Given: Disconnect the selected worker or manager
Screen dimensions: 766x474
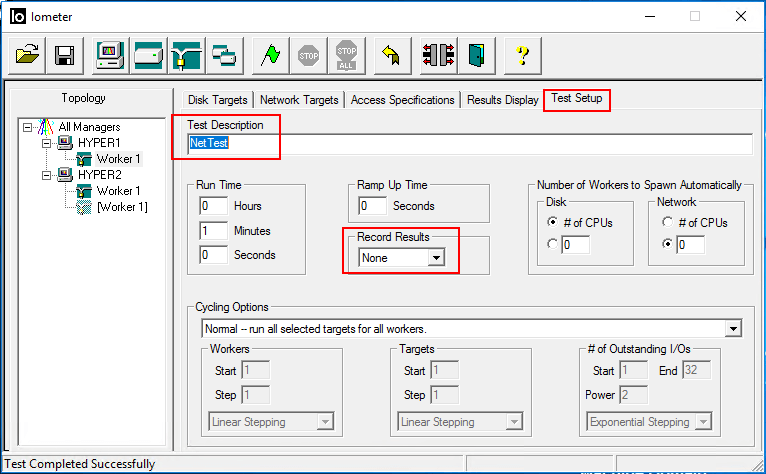Looking at the screenshot, I should coord(438,55).
